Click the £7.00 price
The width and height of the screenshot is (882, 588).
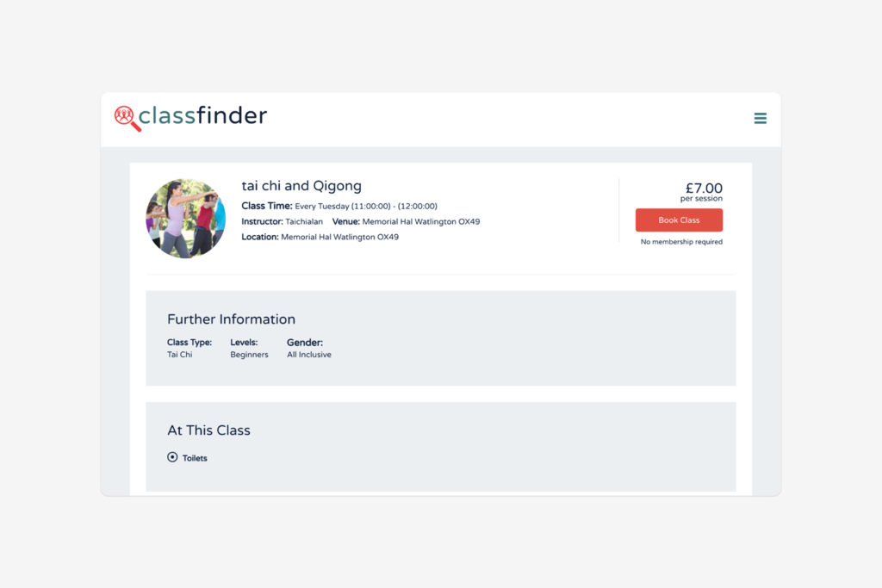(x=704, y=189)
